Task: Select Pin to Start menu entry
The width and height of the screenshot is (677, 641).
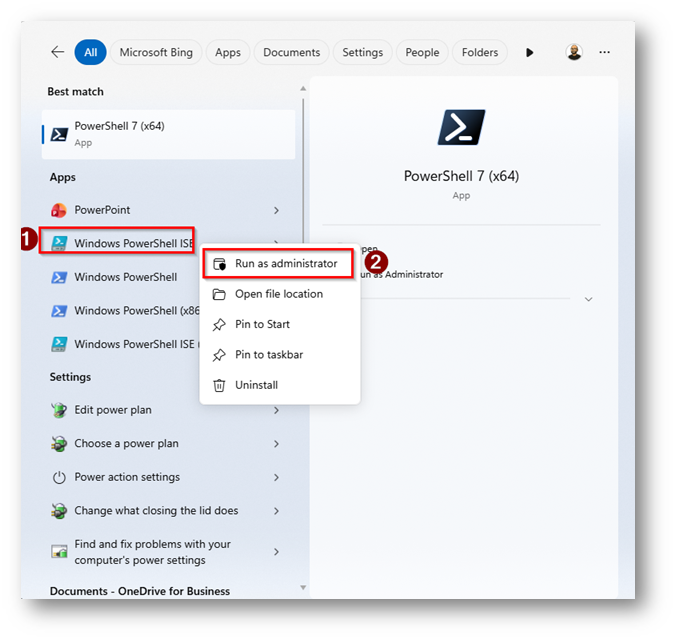Action: [x=262, y=324]
